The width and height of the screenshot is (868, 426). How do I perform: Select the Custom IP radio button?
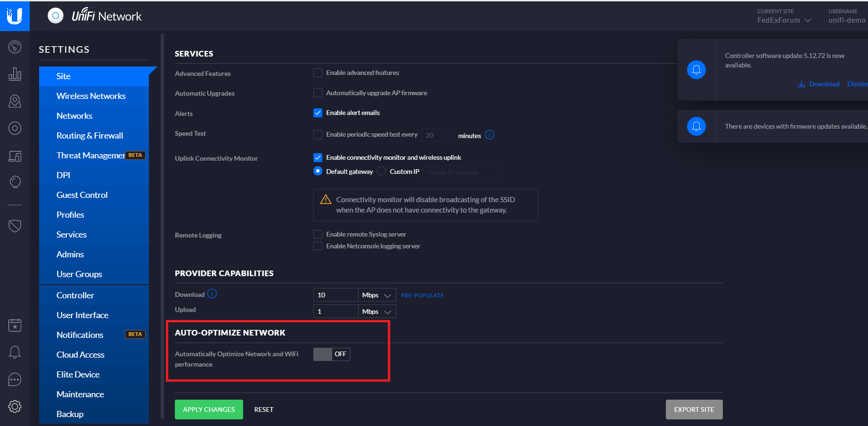point(382,171)
